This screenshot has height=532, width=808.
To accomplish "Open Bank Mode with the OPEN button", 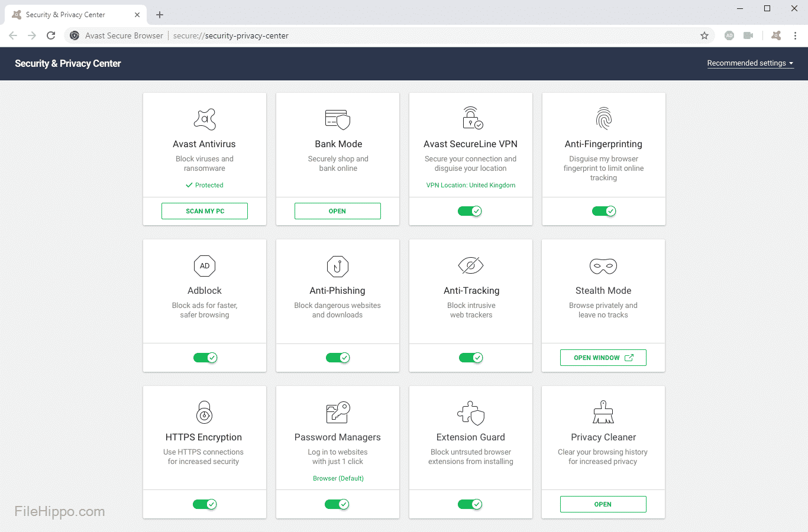I will point(337,211).
